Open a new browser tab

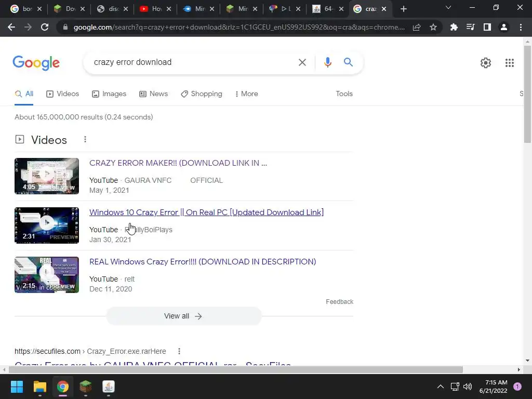click(403, 9)
